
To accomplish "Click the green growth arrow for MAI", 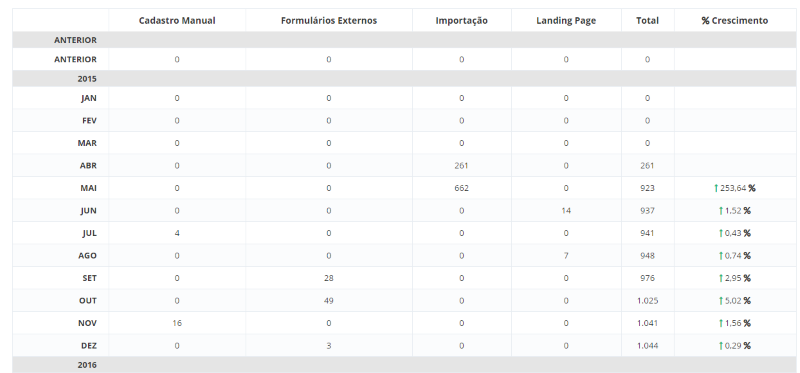I will (716, 188).
